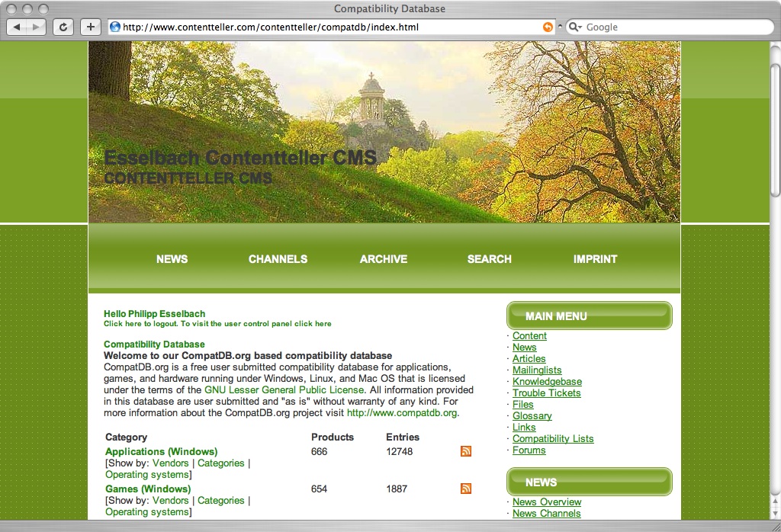Open Trouble Tickets in the Main Menu

point(546,393)
